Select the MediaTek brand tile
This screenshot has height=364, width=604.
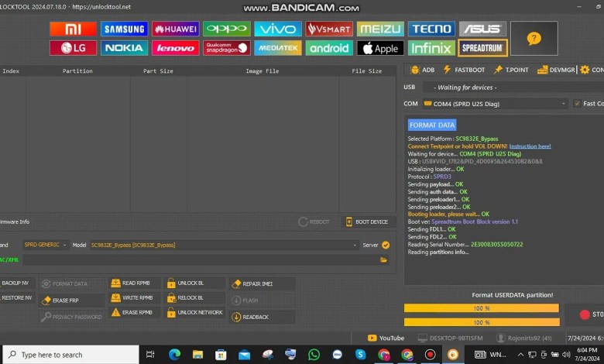(277, 48)
